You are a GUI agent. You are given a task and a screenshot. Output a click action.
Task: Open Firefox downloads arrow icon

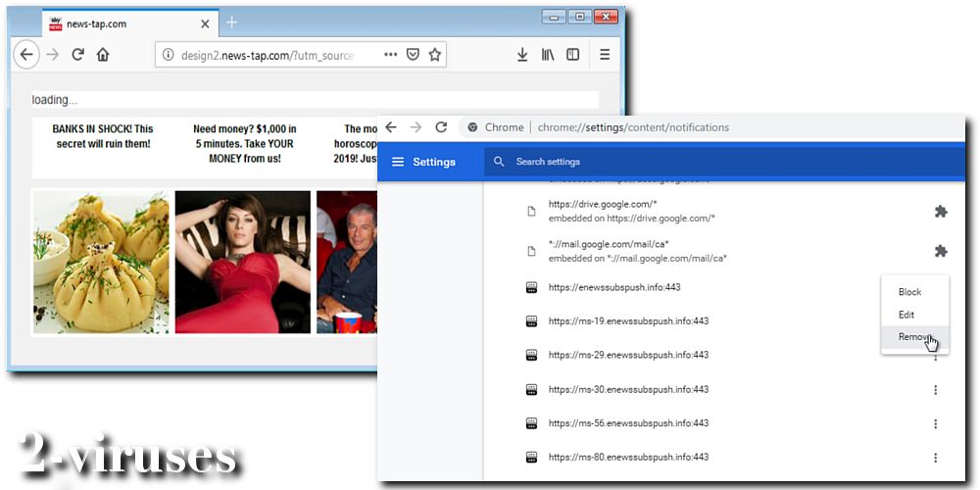click(522, 55)
